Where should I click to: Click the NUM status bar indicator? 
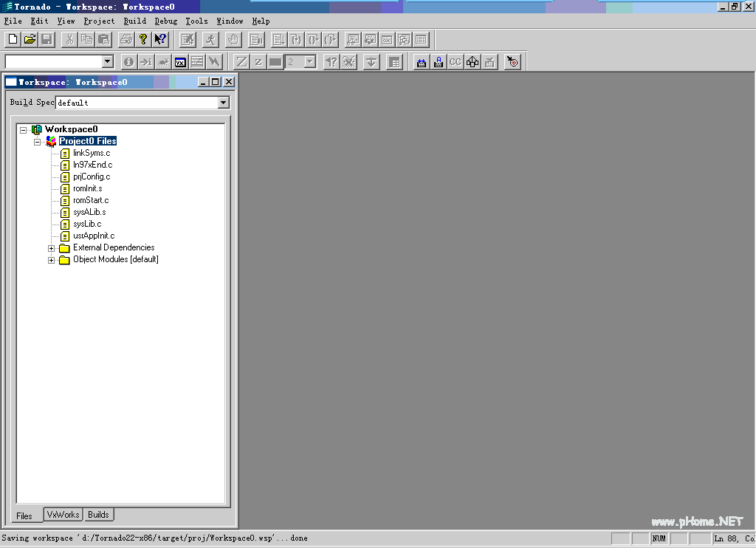659,538
